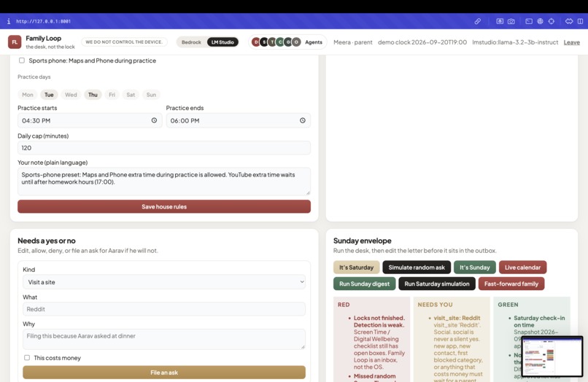
Task: Click Run Saturday simulation button
Action: point(437,284)
